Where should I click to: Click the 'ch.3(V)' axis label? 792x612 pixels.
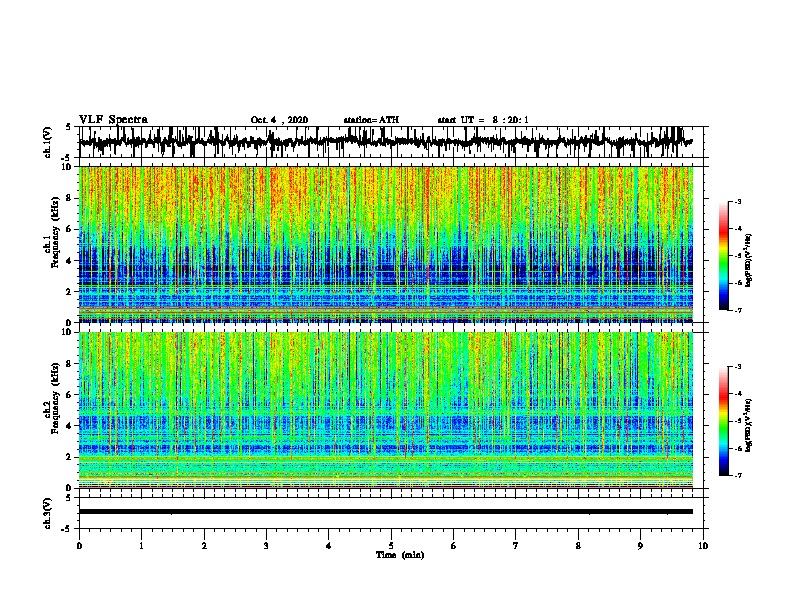[48, 513]
